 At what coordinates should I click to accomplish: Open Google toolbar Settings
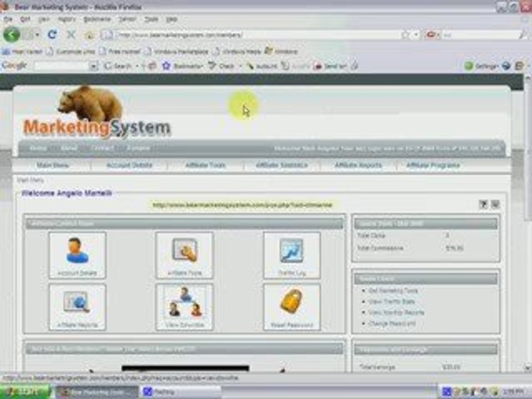point(481,66)
